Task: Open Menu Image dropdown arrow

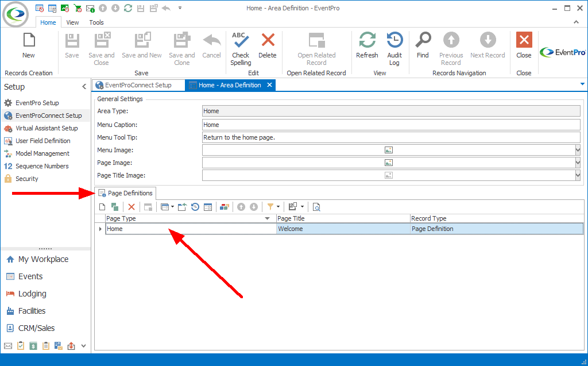Action: 578,150
